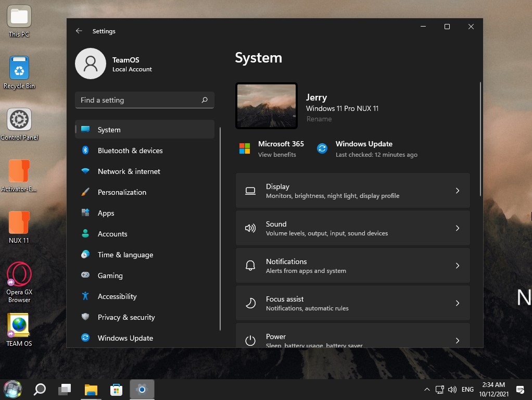Open Notifications settings
The width and height of the screenshot is (532, 400).
point(352,266)
